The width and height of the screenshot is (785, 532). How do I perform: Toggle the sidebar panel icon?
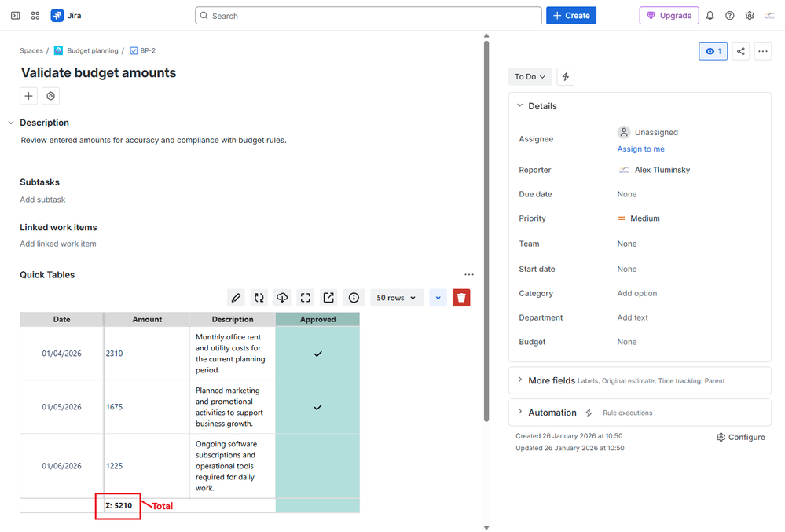(x=16, y=16)
